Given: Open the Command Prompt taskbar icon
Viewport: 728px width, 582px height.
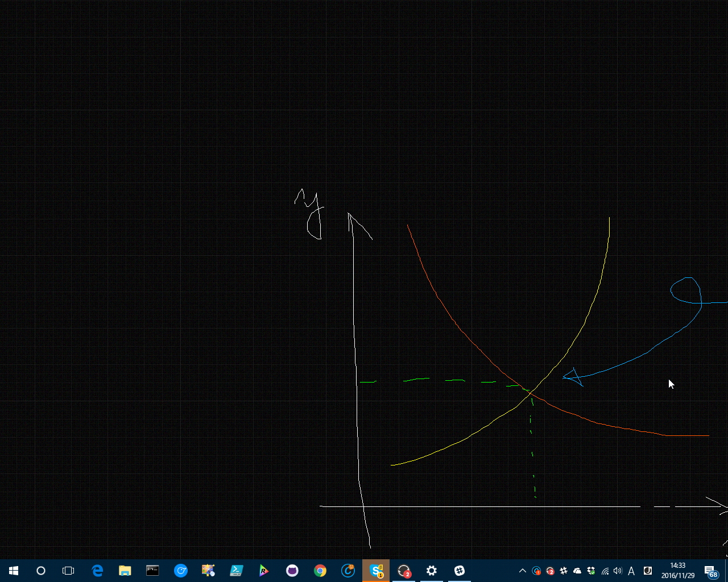Looking at the screenshot, I should 153,571.
